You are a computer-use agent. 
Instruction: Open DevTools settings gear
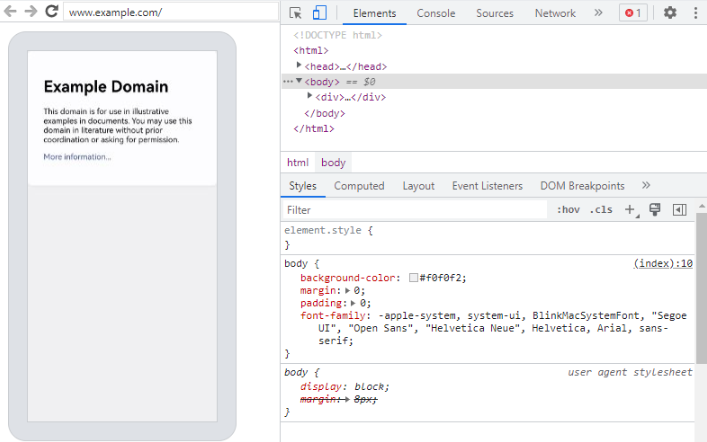click(x=670, y=13)
